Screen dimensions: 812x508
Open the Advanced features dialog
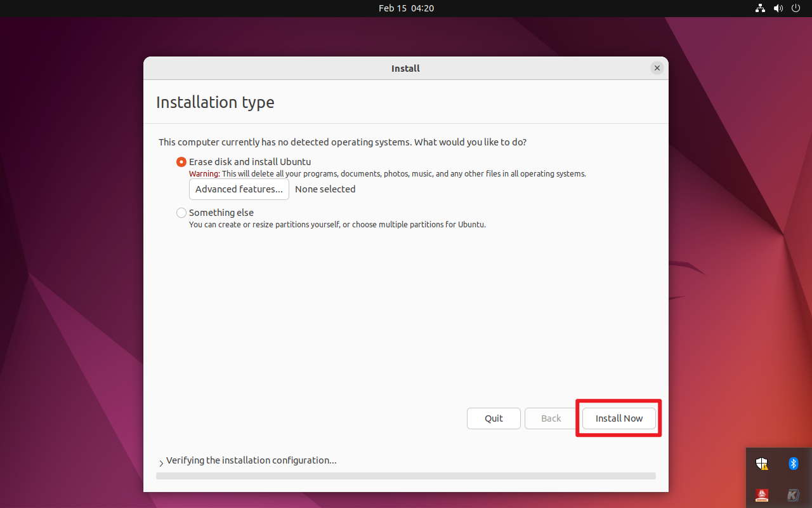pos(239,189)
